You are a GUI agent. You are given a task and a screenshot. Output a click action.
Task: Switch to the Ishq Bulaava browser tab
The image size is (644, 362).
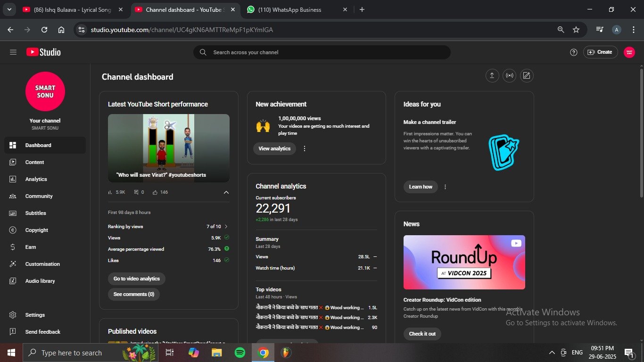click(x=73, y=9)
